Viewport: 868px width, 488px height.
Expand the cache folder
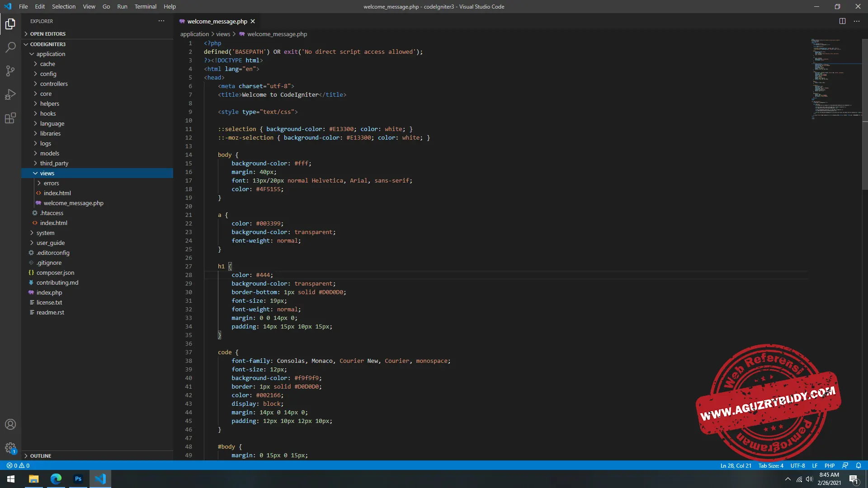(x=97, y=64)
